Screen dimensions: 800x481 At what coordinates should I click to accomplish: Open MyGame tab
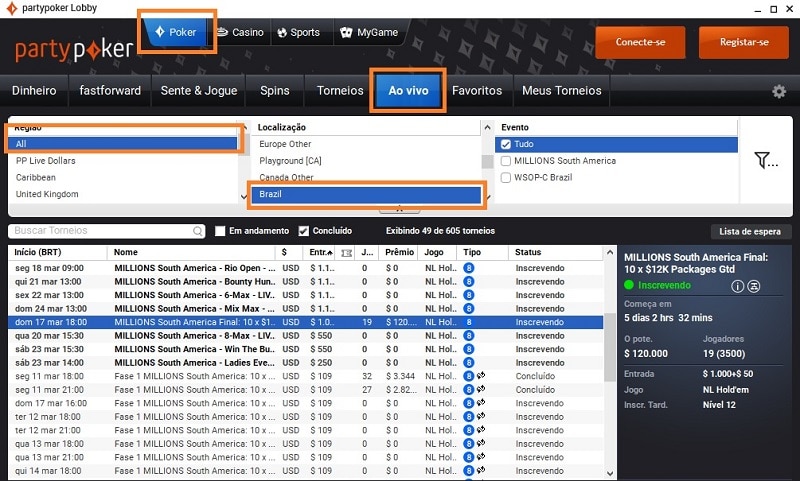point(369,32)
